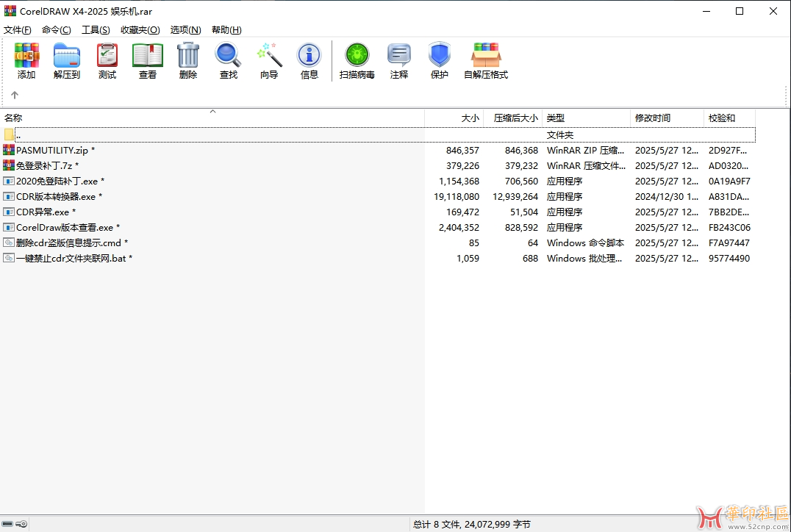791x532 pixels.
Task: Sort by 压缩后大小 column header
Action: 512,118
